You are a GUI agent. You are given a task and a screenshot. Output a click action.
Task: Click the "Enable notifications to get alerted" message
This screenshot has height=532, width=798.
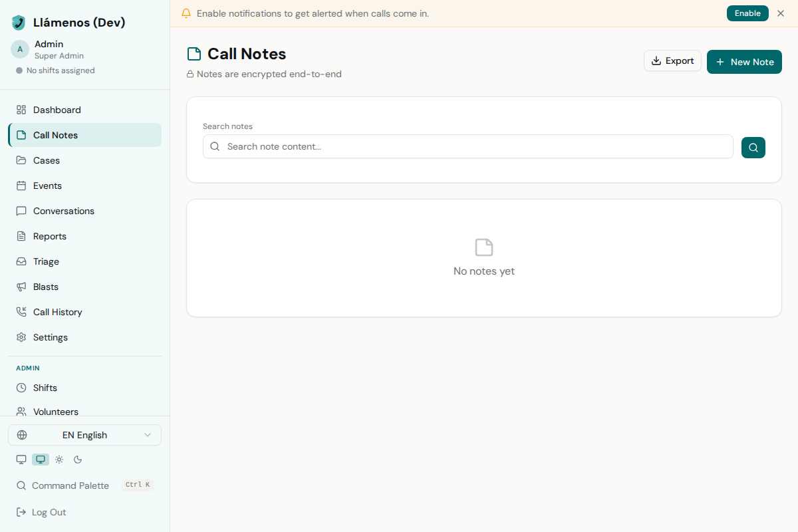click(x=313, y=13)
